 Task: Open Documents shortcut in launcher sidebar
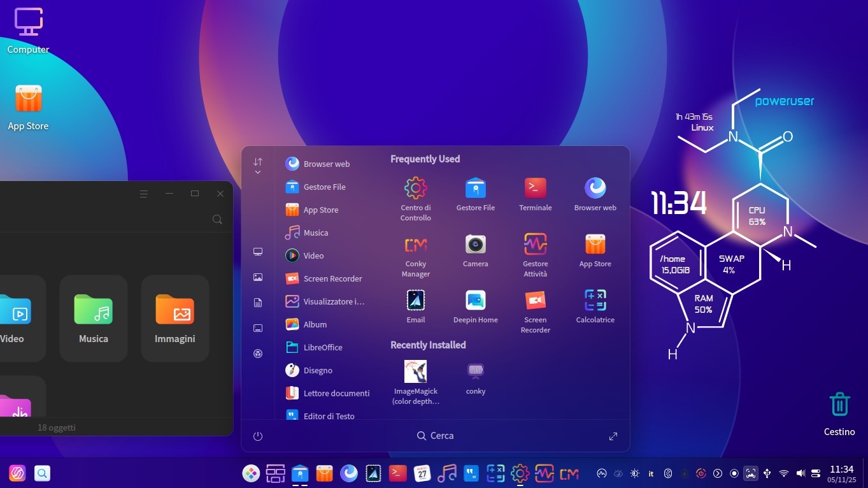tap(258, 303)
